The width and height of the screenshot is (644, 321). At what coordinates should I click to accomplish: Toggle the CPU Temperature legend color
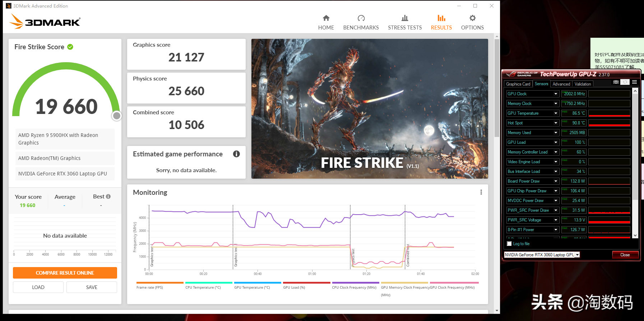coord(209,283)
